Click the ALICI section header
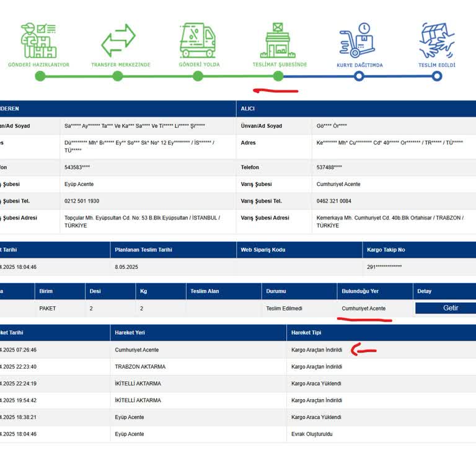Viewport: 476px width, 476px height. pos(248,108)
